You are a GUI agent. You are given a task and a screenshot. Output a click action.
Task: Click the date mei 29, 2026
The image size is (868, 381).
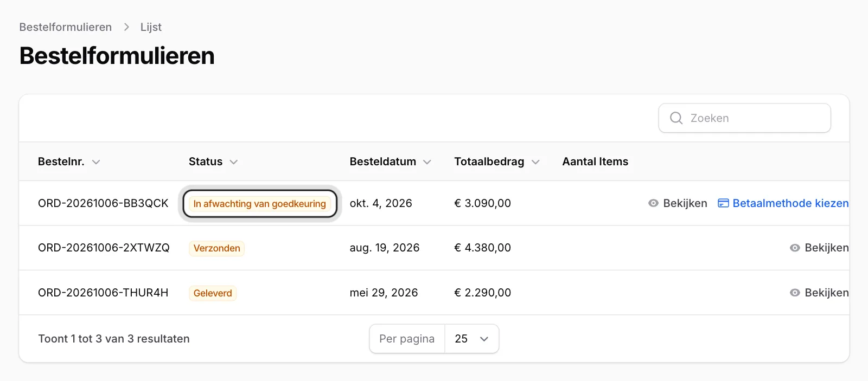384,293
